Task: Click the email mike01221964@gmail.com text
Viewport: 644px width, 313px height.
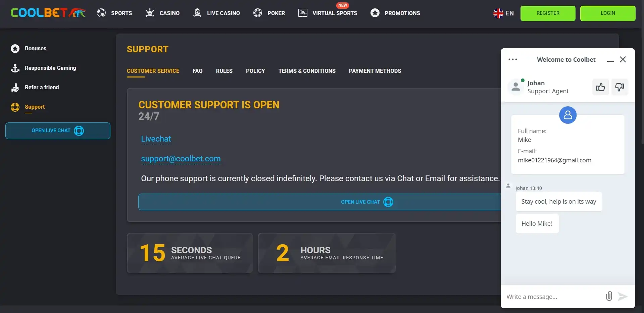Action: (554, 160)
